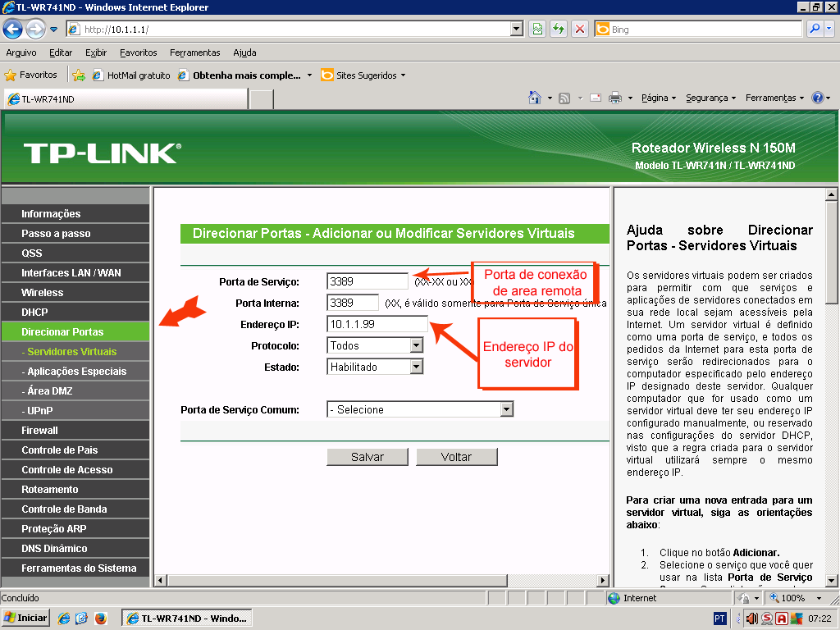Click the blue Help question icon
This screenshot has width=840, height=630.
tap(818, 98)
